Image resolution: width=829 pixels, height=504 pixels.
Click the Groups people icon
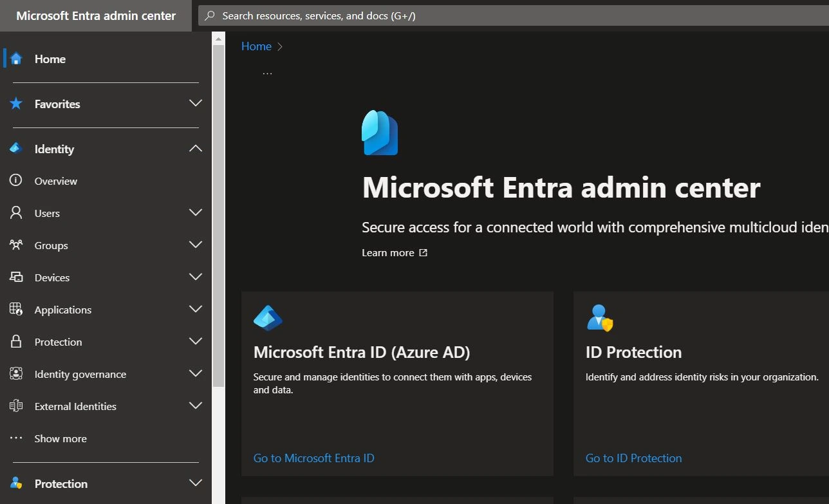[16, 245]
